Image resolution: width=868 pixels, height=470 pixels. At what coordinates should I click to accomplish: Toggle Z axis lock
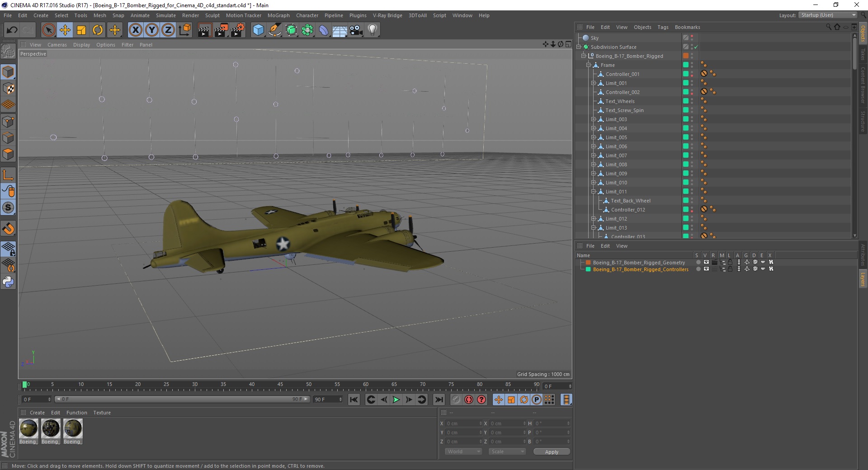[168, 30]
